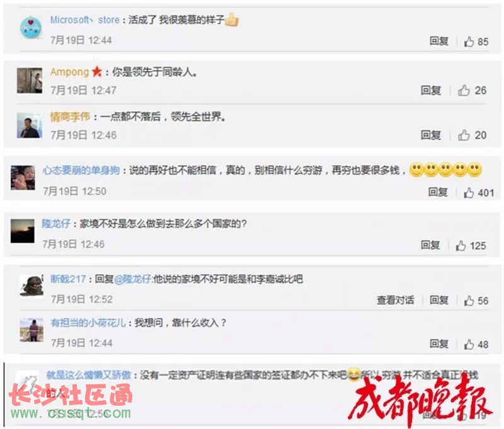
Task: Like Ampong's comment with 26 likes
Action: click(x=472, y=91)
